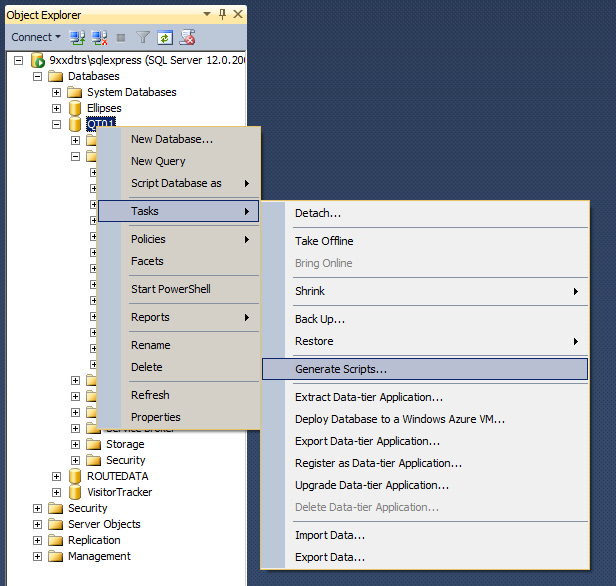The height and width of the screenshot is (586, 616).
Task: Choose Generate Scripts... from Tasks submenu
Action: (x=341, y=369)
